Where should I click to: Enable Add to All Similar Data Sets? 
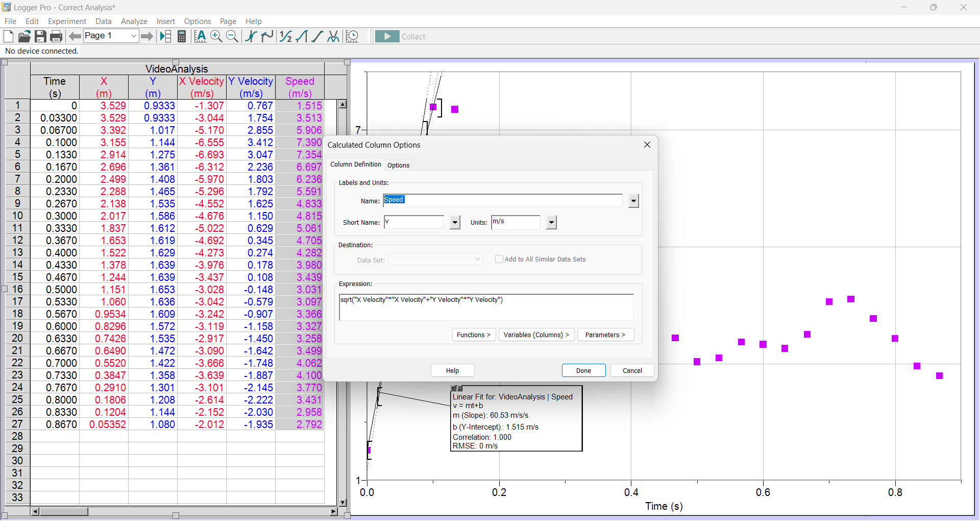tap(500, 259)
